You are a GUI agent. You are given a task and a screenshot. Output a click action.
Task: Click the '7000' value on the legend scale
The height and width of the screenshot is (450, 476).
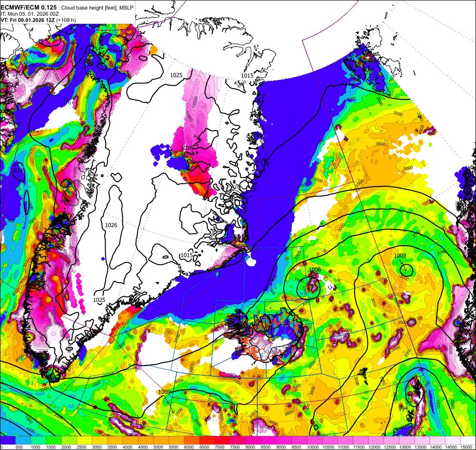tap(220, 447)
